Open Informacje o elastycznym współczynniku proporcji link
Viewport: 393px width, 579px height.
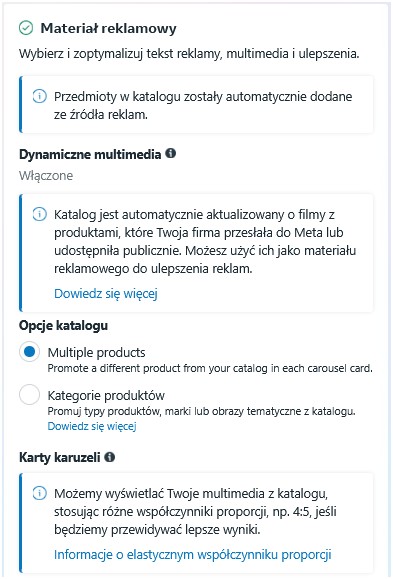pos(193,555)
